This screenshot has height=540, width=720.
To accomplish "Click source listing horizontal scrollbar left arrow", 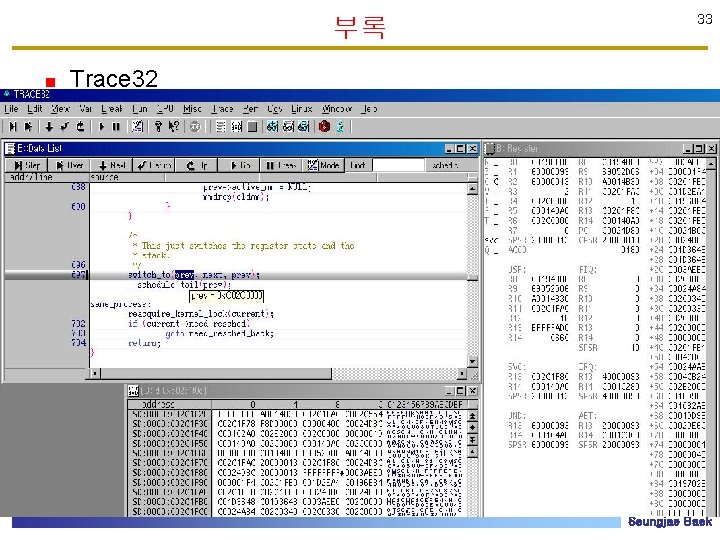I will coord(95,374).
